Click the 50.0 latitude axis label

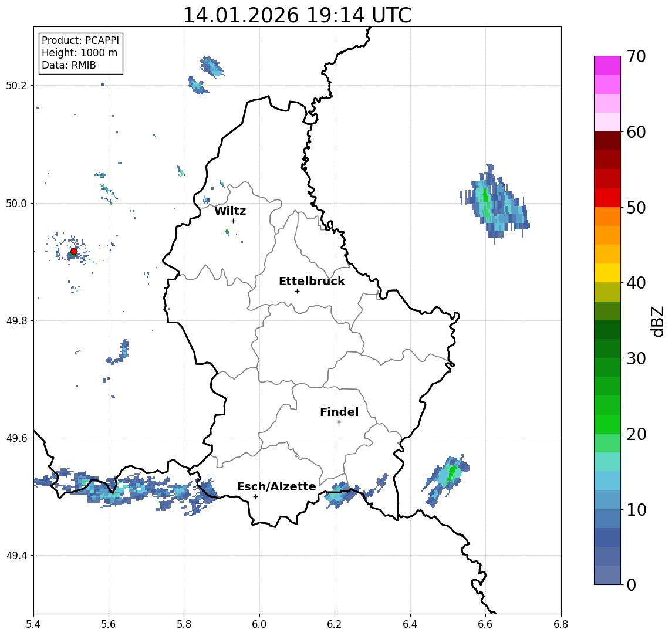point(16,203)
